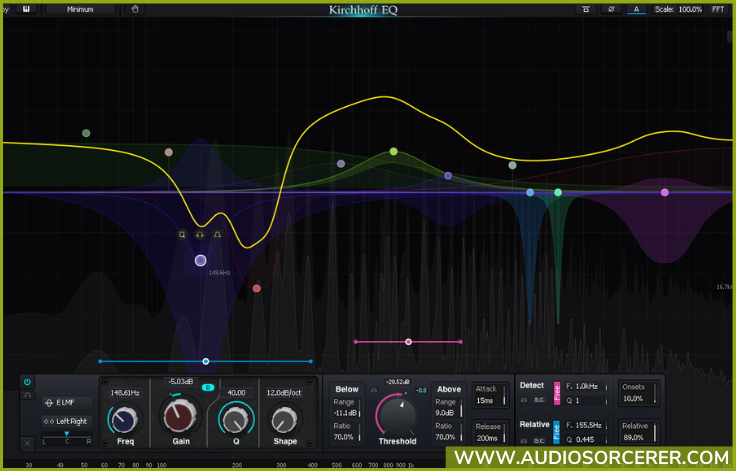The image size is (736, 471).
Task: Click the headphone solo icon above selected band
Action: click(x=200, y=234)
